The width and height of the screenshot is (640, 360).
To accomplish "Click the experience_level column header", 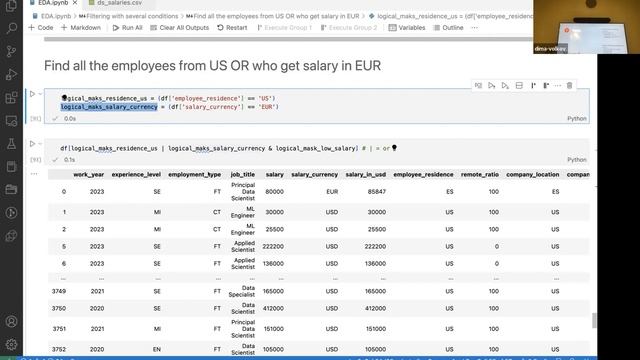I will tap(136, 174).
